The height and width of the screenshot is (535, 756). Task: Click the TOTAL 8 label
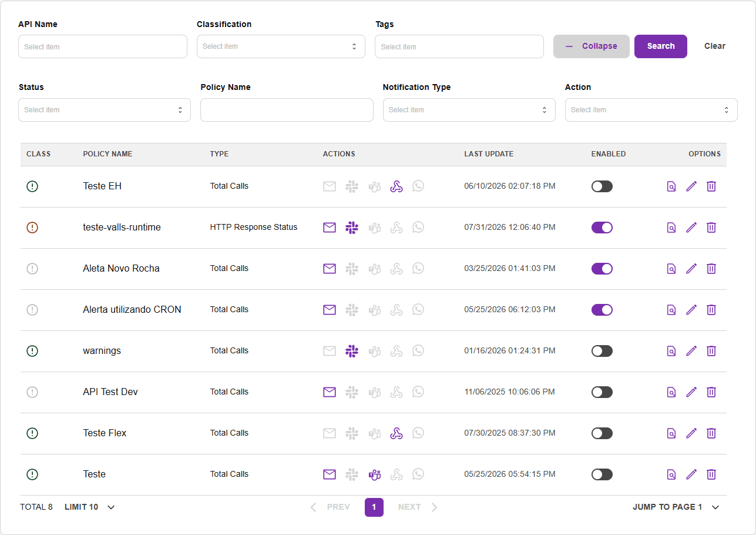tap(36, 507)
